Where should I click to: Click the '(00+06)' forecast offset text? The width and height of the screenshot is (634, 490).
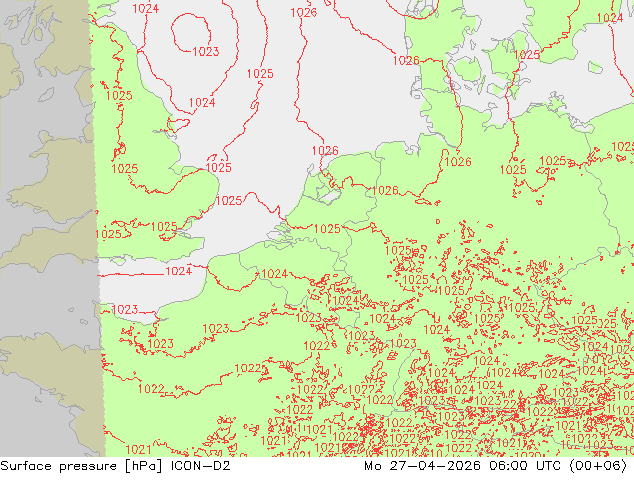pos(598,466)
